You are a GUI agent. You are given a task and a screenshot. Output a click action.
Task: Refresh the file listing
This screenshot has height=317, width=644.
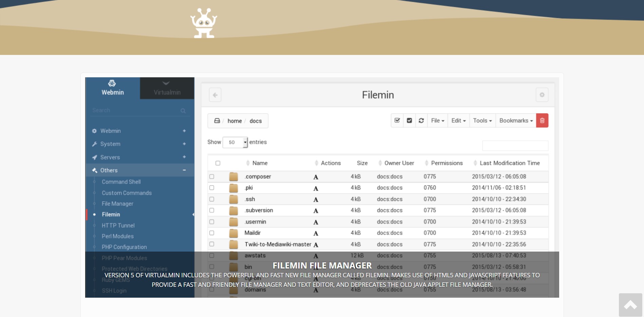click(x=421, y=120)
